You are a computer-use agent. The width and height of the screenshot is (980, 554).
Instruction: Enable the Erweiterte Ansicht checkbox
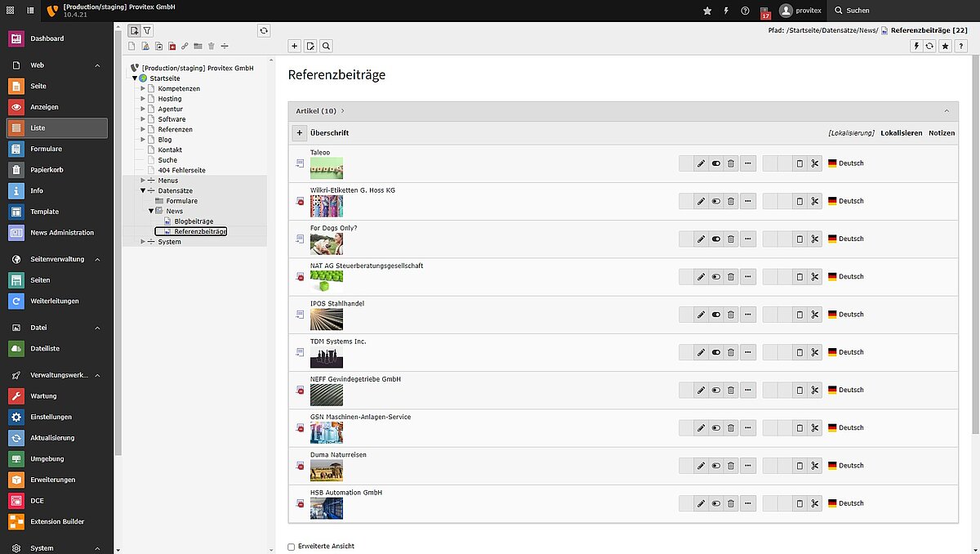click(x=292, y=547)
